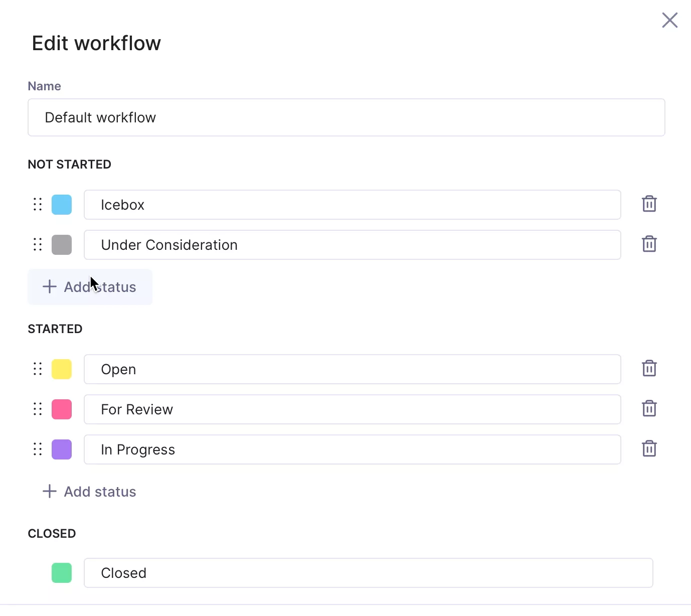Image resolution: width=691 pixels, height=616 pixels.
Task: Delete the Open status
Action: tap(649, 369)
